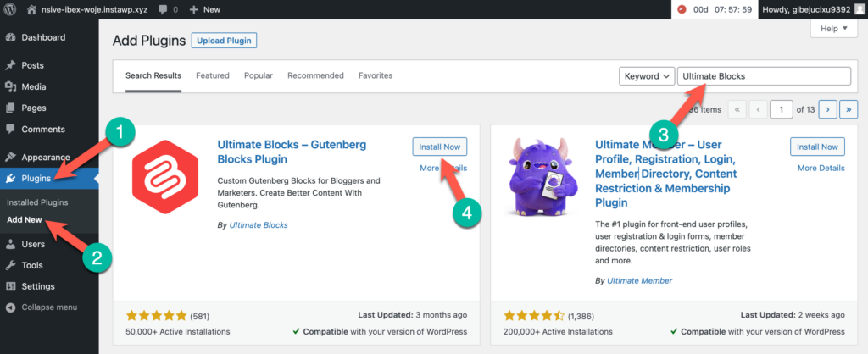Click the plus New admin bar item

pyautogui.click(x=205, y=9)
